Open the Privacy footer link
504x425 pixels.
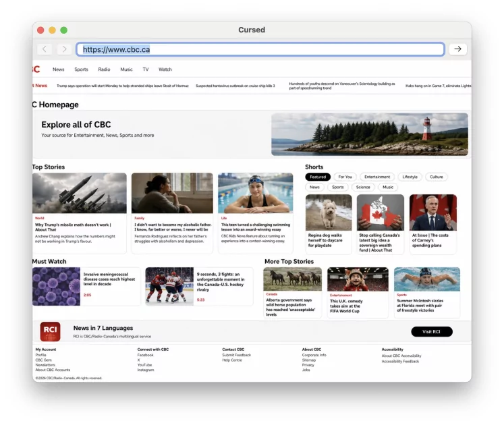pyautogui.click(x=308, y=365)
